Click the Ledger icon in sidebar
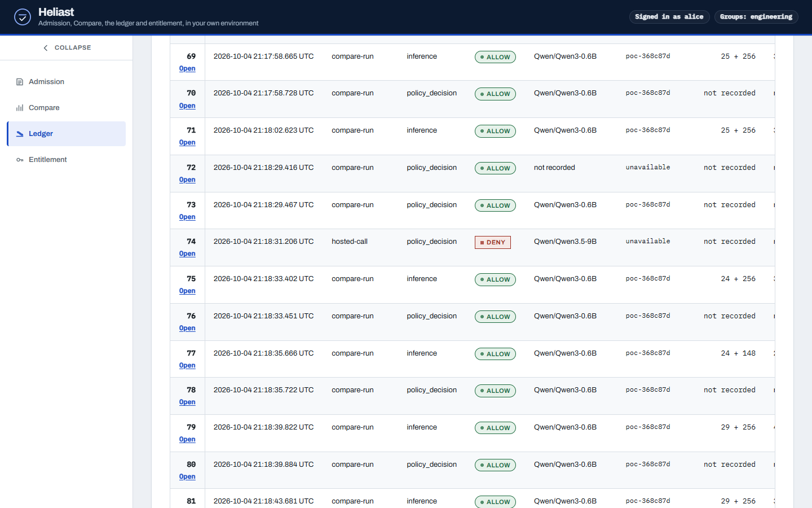The width and height of the screenshot is (812, 508). (20, 134)
